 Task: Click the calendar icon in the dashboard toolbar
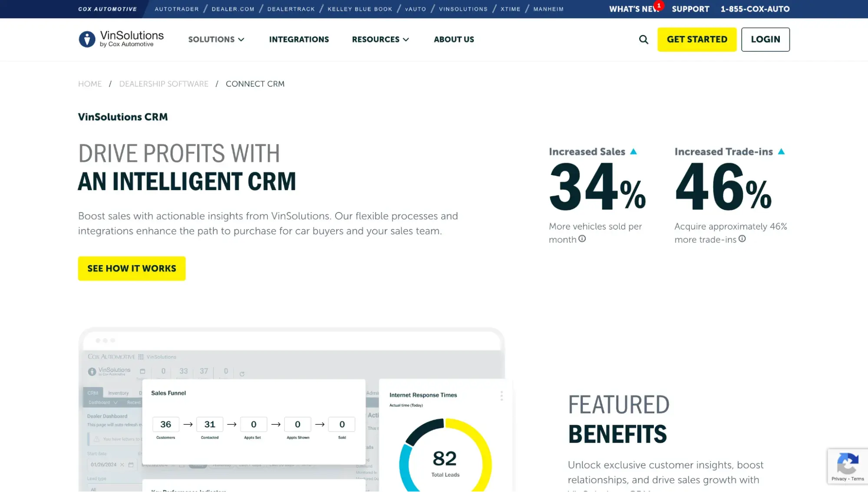coord(142,371)
